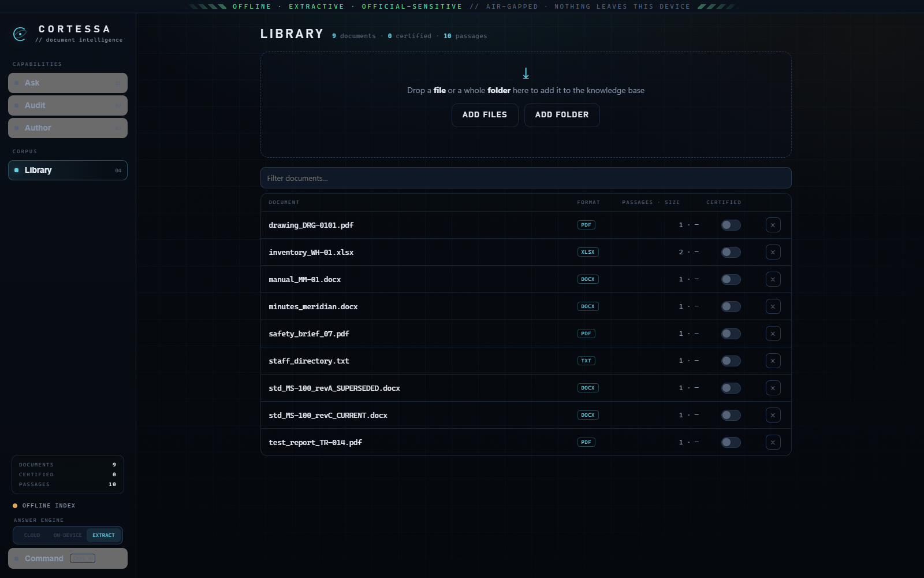Switch answer engine to Cloud
Viewport: 924px width, 578px height.
point(32,535)
